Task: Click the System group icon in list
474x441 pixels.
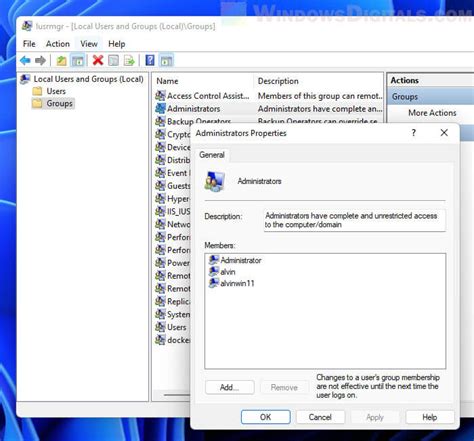Action: pos(160,314)
